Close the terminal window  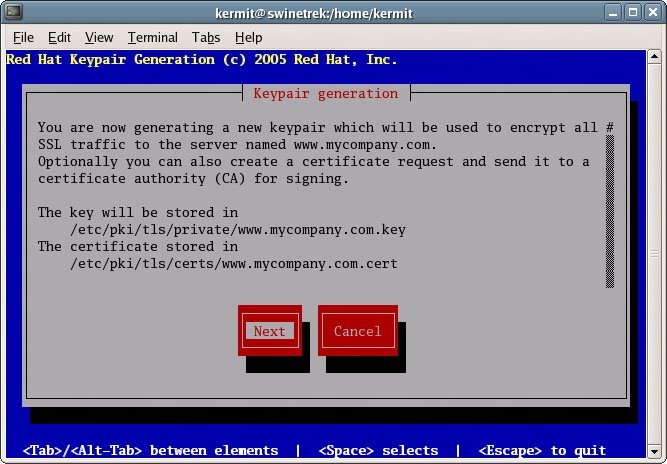(x=653, y=12)
